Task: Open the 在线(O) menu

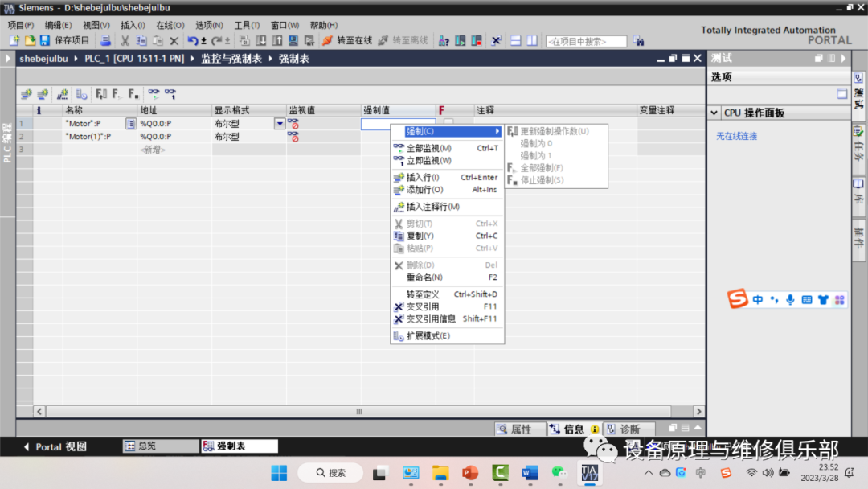Action: (169, 25)
